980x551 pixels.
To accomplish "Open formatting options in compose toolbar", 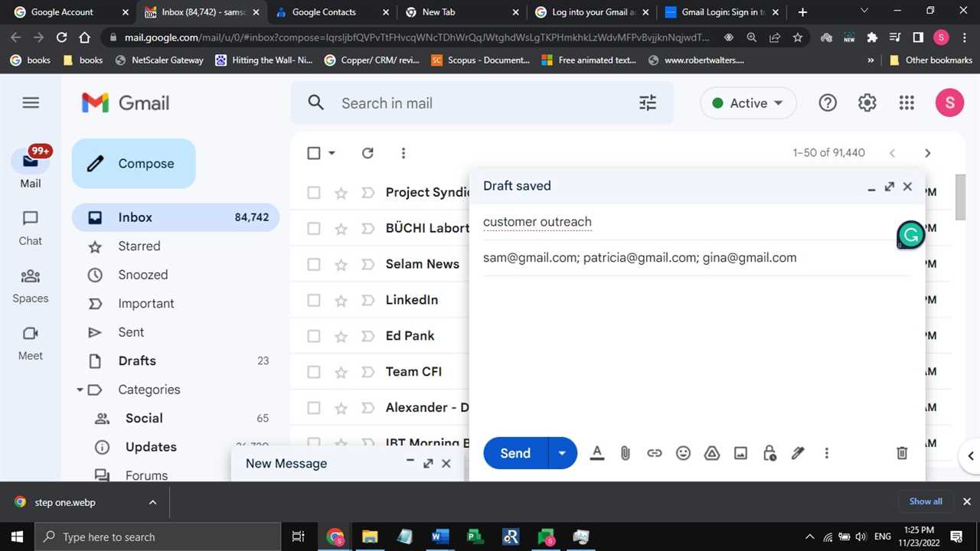I will click(x=597, y=453).
